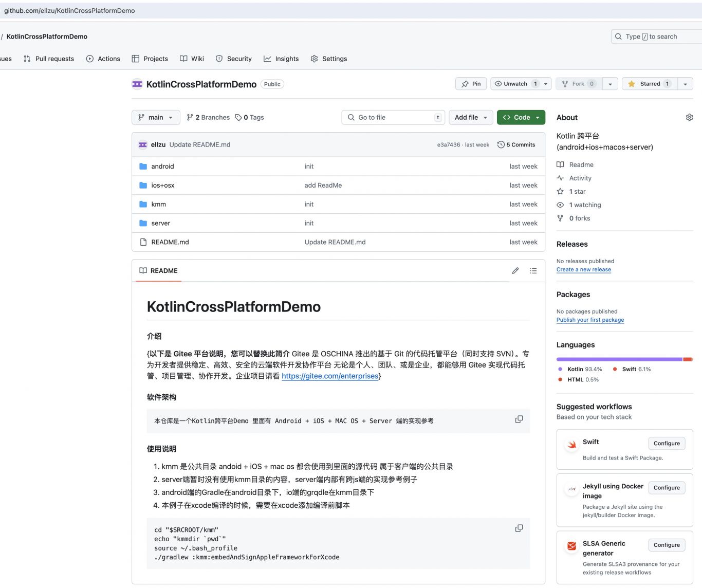Go to the Wiki tab
The height and width of the screenshot is (588, 702).
pyautogui.click(x=192, y=59)
